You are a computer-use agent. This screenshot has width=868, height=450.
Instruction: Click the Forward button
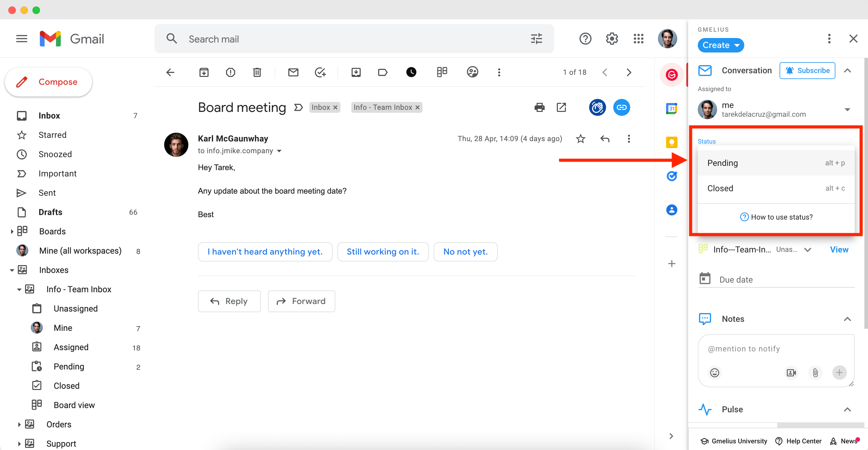(301, 301)
